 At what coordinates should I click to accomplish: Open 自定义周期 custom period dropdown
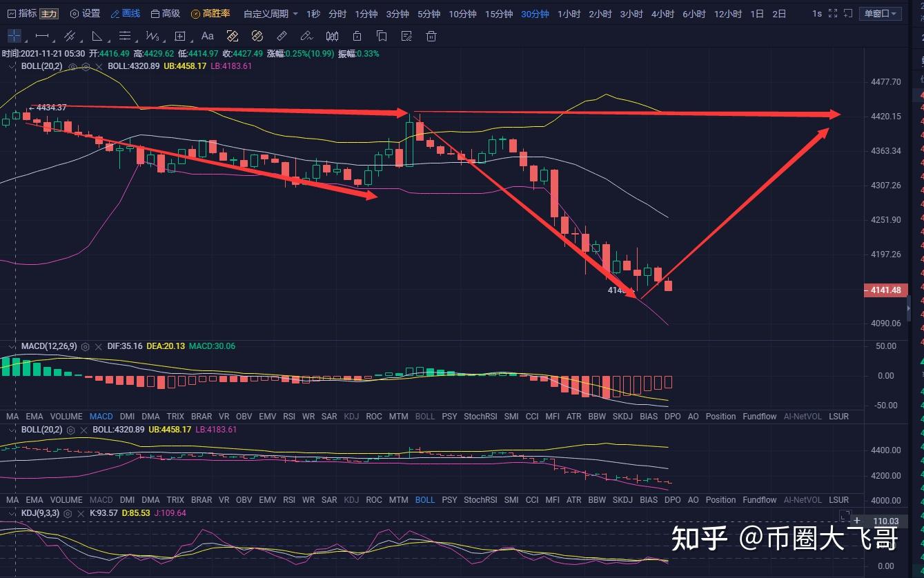pyautogui.click(x=271, y=14)
